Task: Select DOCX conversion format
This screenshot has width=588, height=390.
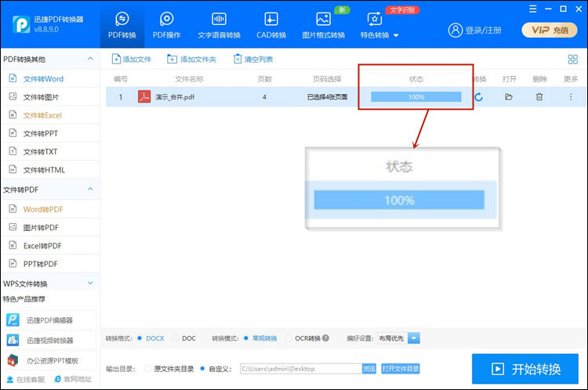Action: click(151, 338)
